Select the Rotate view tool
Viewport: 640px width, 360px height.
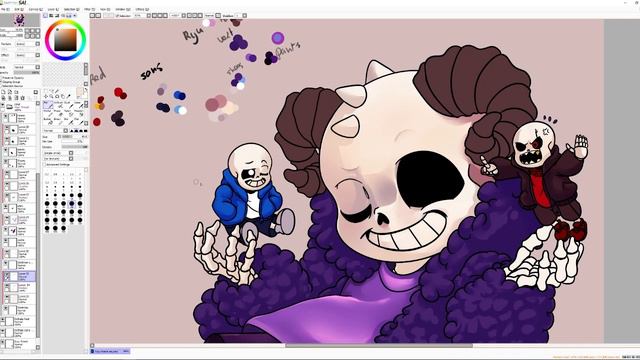coord(57,97)
